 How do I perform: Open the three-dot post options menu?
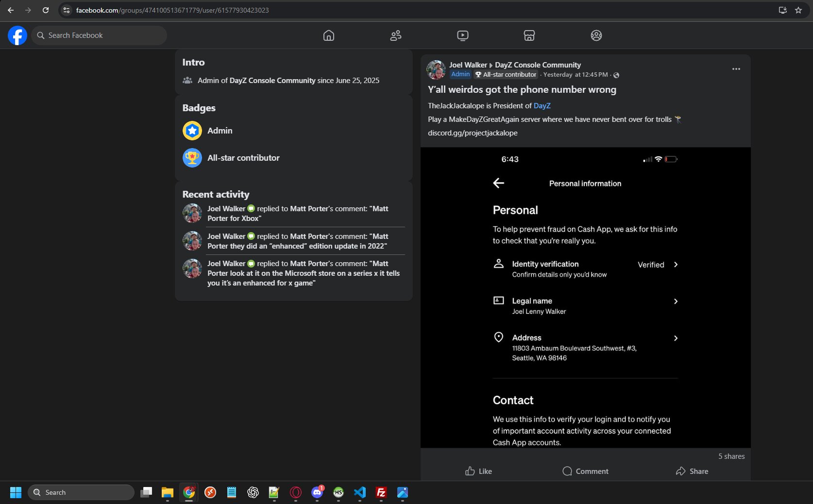click(x=736, y=69)
